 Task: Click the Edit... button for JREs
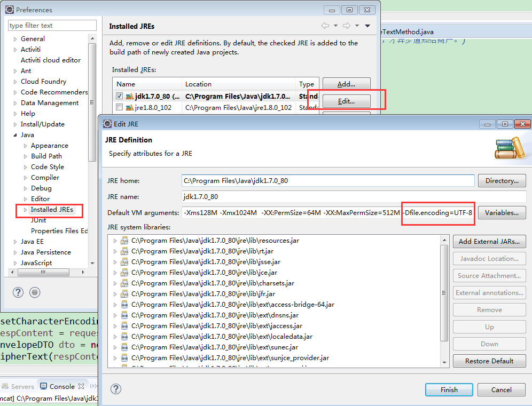tap(347, 101)
